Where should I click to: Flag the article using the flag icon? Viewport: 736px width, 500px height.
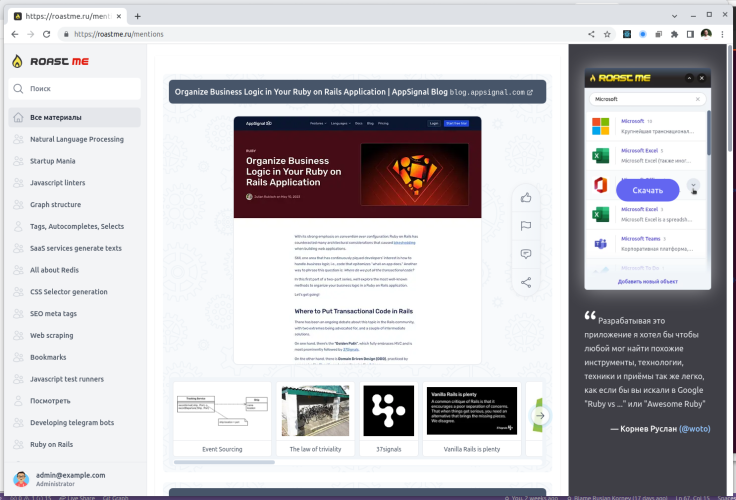pyautogui.click(x=526, y=226)
